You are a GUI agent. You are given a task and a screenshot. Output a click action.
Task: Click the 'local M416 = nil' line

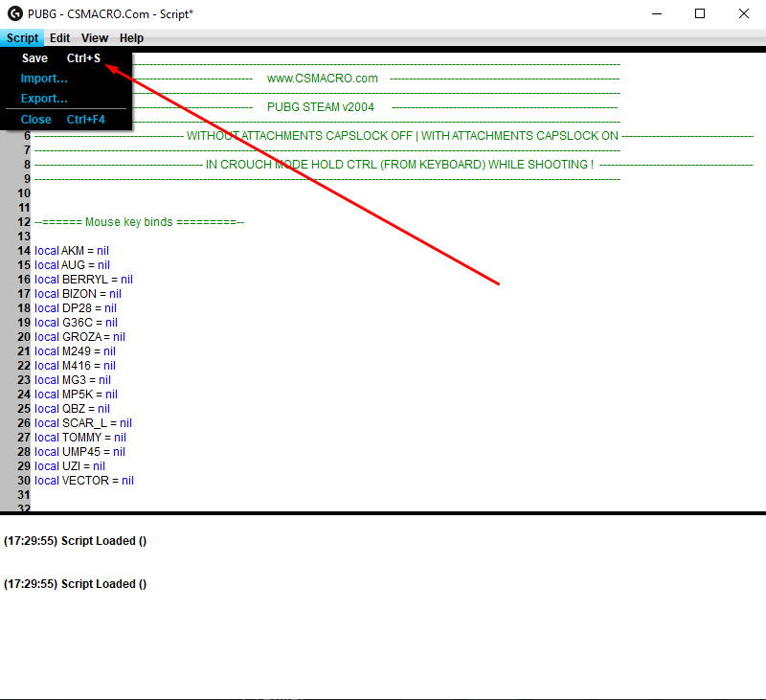click(x=75, y=366)
